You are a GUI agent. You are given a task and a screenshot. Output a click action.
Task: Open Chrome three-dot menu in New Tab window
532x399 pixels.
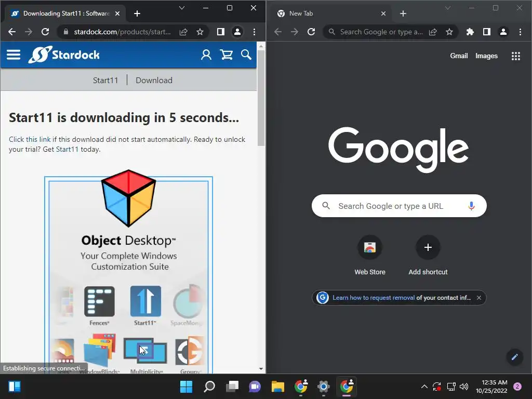tap(520, 32)
